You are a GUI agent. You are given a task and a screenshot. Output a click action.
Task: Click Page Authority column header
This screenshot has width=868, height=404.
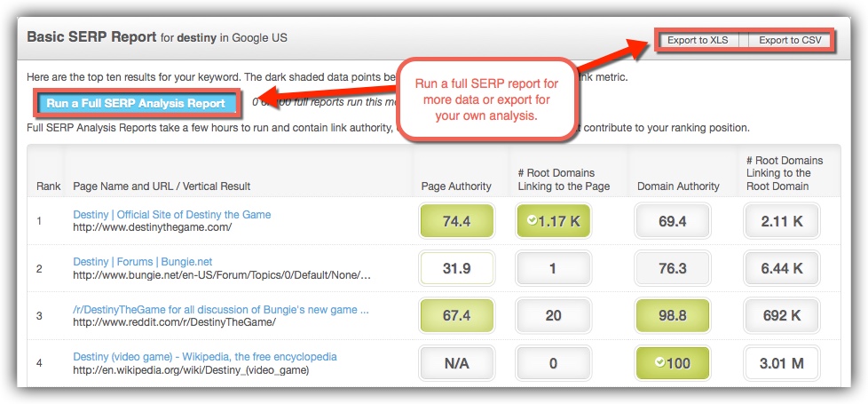pos(456,186)
